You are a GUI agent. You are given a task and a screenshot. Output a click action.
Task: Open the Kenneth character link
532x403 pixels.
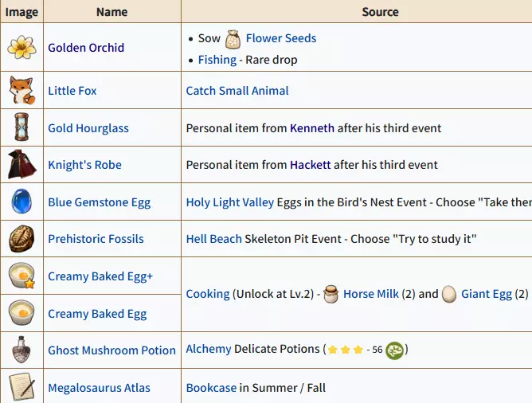(312, 128)
